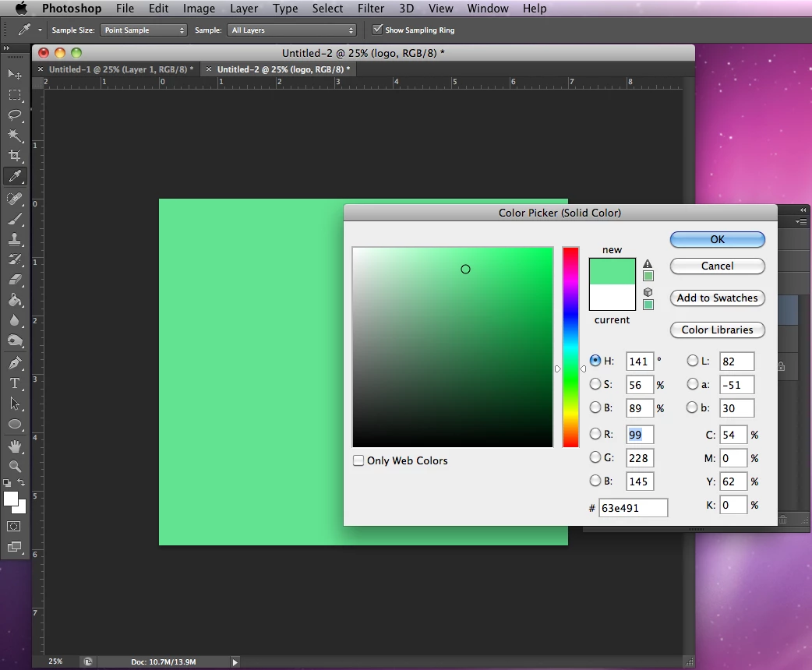Select the Ellipse shape tool
The image size is (812, 670).
pos(15,424)
